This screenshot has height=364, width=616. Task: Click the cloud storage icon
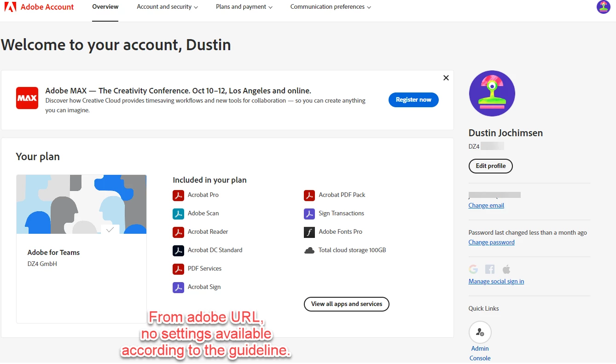click(x=309, y=250)
